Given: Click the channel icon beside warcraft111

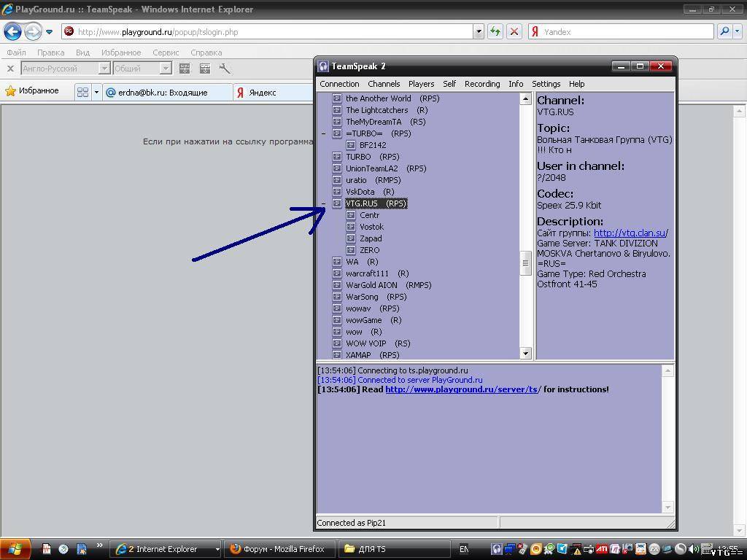Looking at the screenshot, I should point(337,273).
